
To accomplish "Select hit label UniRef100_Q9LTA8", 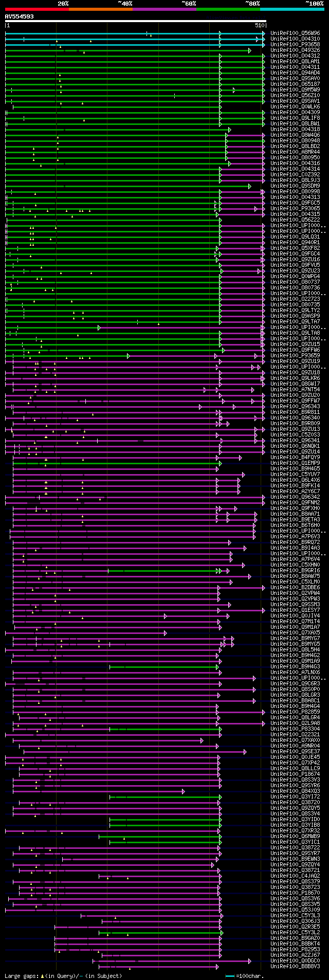I will coord(295,333).
